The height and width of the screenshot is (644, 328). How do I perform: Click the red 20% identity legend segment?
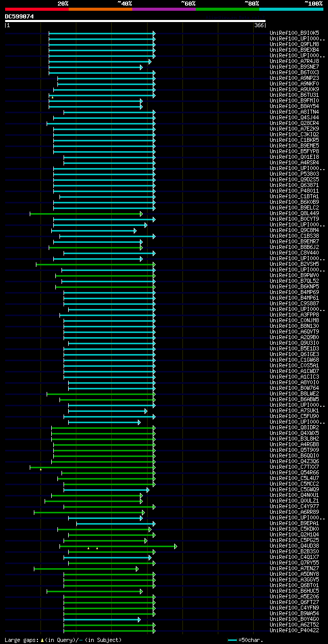[37, 9]
